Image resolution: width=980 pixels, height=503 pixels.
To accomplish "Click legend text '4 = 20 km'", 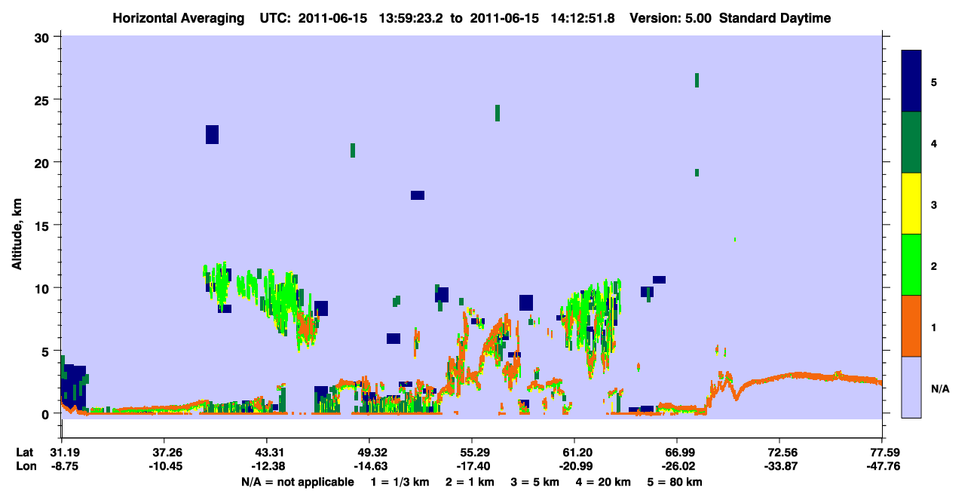I will (603, 482).
